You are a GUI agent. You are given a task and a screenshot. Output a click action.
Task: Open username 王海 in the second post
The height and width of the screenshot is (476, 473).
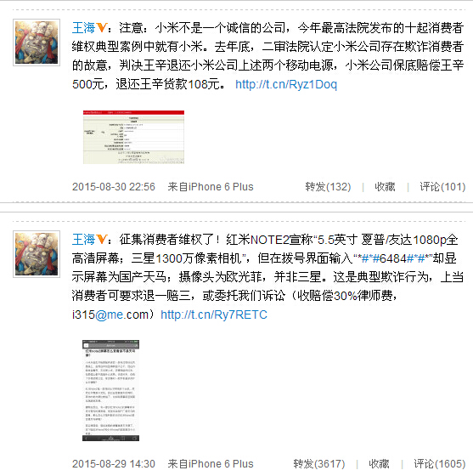pos(84,240)
